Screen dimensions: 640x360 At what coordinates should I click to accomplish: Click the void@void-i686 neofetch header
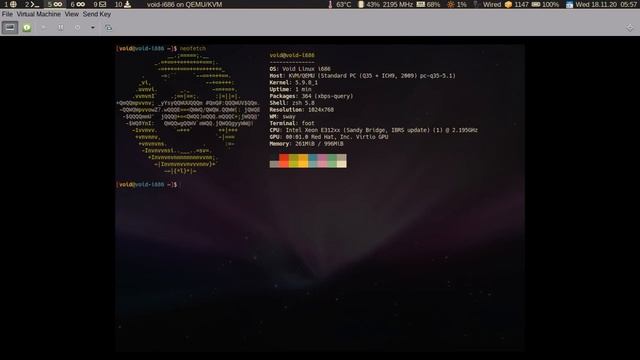292,55
